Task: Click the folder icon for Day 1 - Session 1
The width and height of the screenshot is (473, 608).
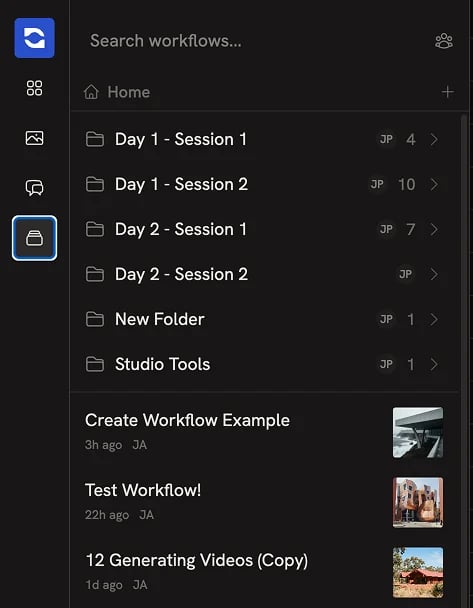Action: tap(95, 139)
